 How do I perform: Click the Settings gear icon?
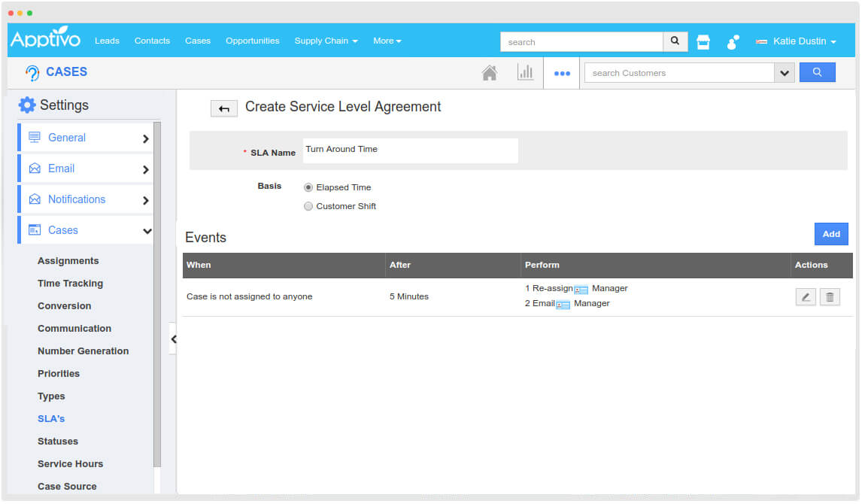[x=26, y=105]
